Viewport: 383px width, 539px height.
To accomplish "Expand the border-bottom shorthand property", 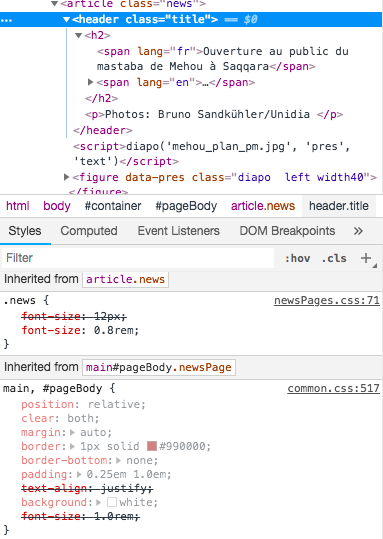I will coord(119,461).
